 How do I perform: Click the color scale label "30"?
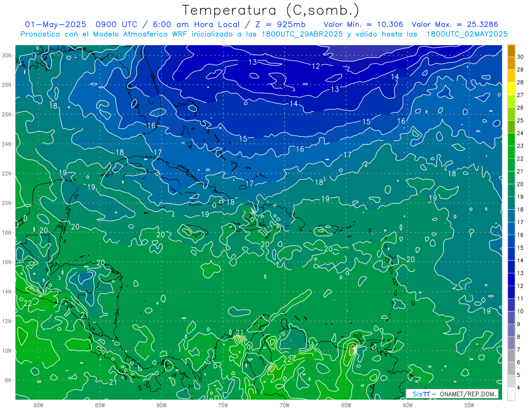coord(520,57)
